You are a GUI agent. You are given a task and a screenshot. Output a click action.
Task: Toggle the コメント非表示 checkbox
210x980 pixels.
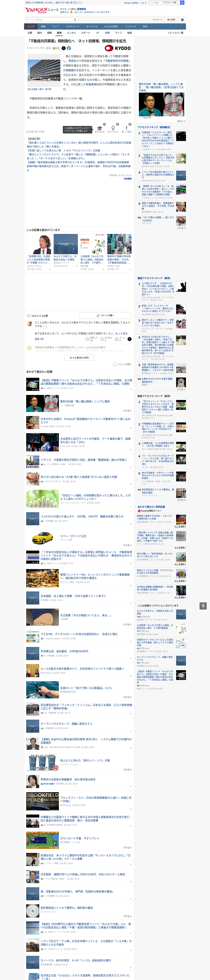pyautogui.click(x=115, y=364)
